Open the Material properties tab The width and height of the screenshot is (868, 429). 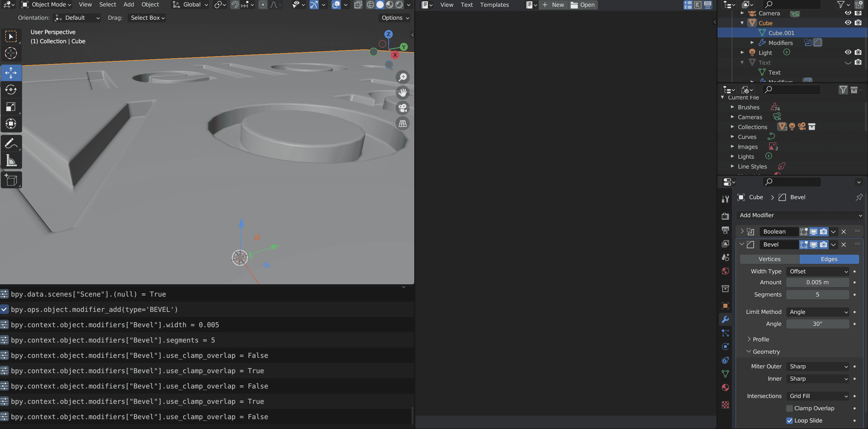coord(725,387)
